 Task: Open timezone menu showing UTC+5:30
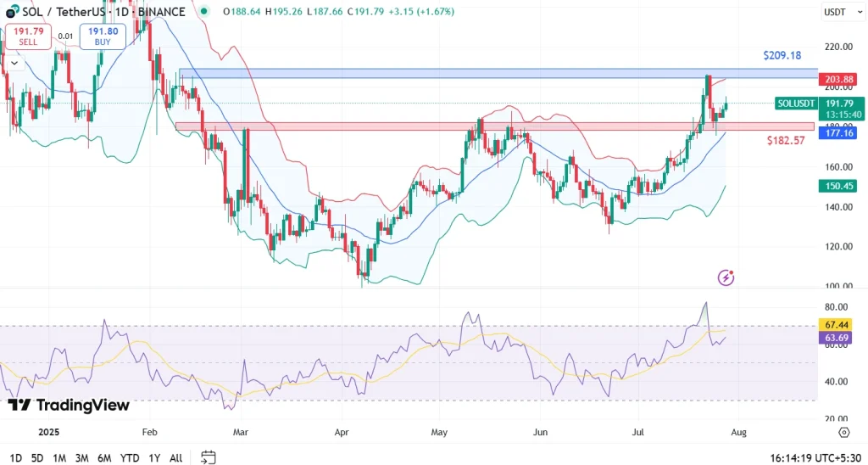point(815,457)
